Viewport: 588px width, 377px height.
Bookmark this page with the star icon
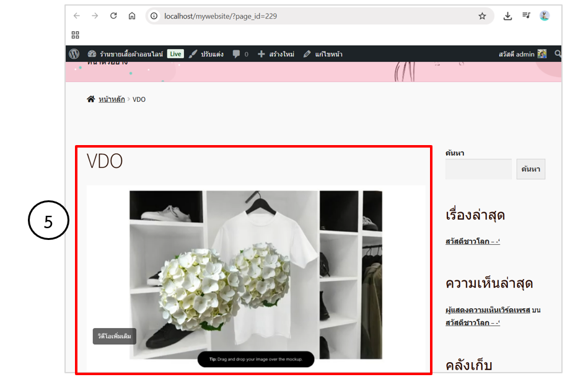pyautogui.click(x=482, y=16)
